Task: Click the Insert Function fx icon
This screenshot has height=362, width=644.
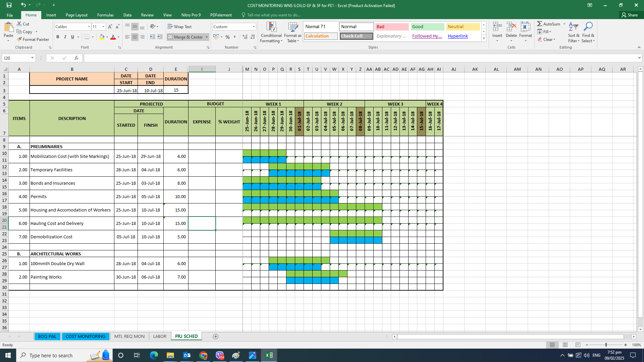Action: click(76, 58)
